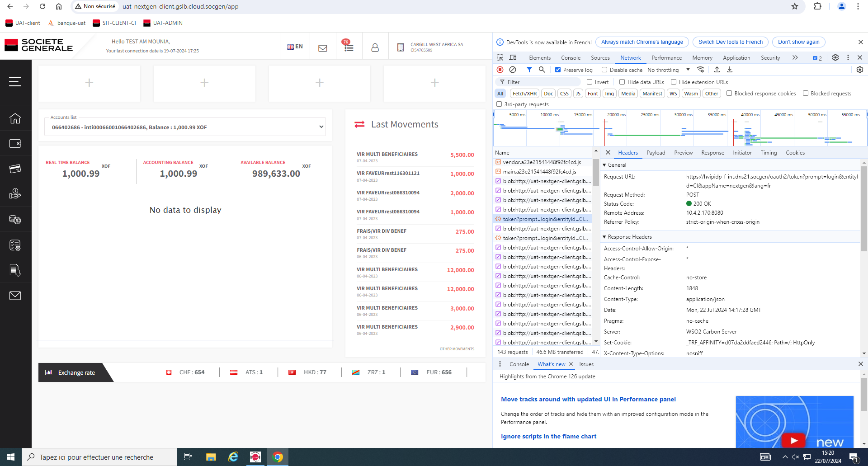Stop recording the network log
The height and width of the screenshot is (466, 868).
[x=500, y=70]
